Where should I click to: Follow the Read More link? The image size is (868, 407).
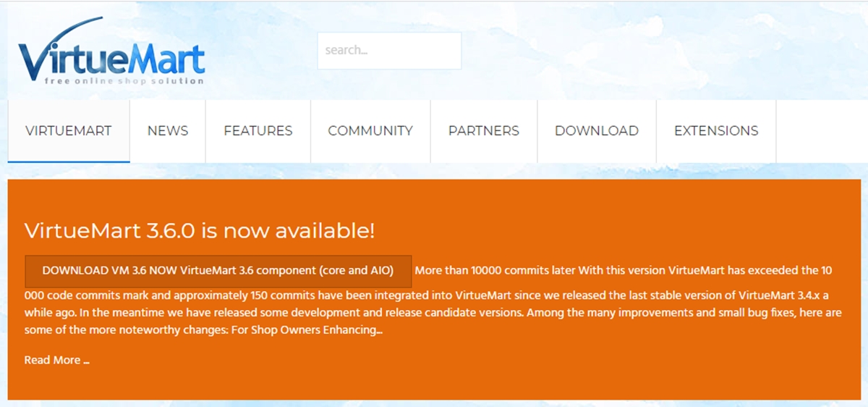[57, 360]
